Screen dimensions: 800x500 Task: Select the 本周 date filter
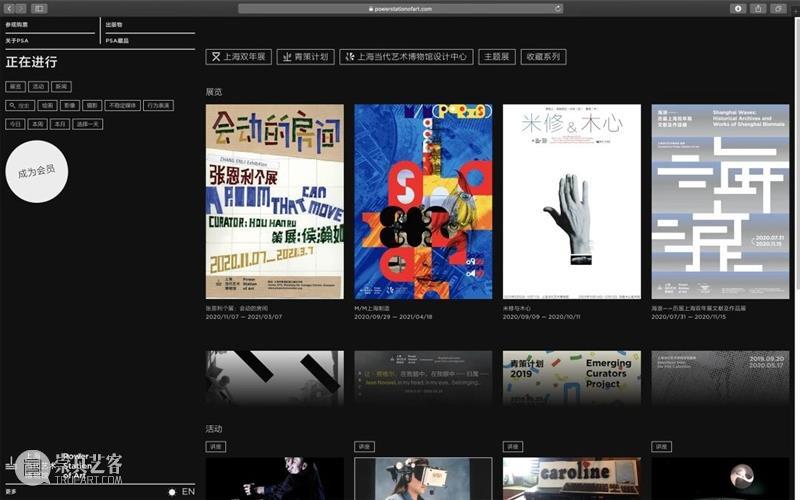click(x=38, y=124)
